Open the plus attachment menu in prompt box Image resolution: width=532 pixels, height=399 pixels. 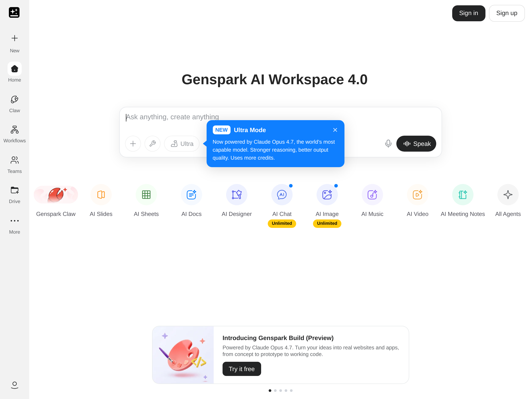[133, 144]
